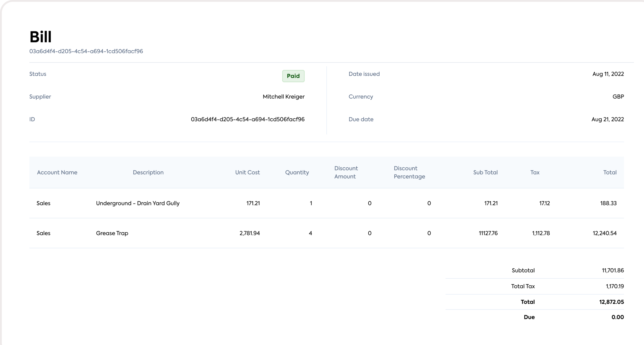
Task: Click the bill ID under the heading
Action: tap(86, 51)
